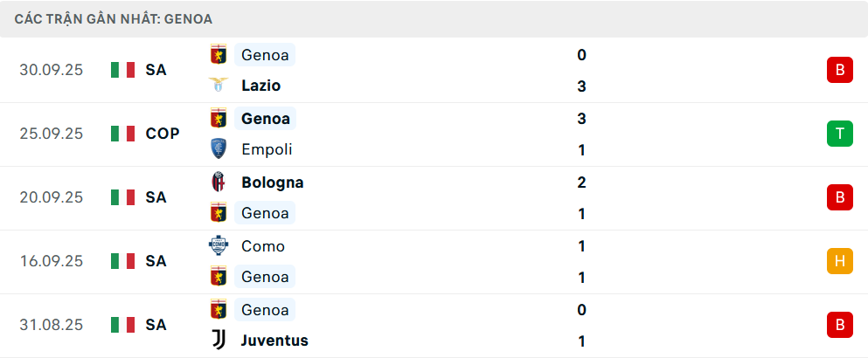Click the Empoli club crest icon
This screenshot has width=868, height=358.
point(218,149)
